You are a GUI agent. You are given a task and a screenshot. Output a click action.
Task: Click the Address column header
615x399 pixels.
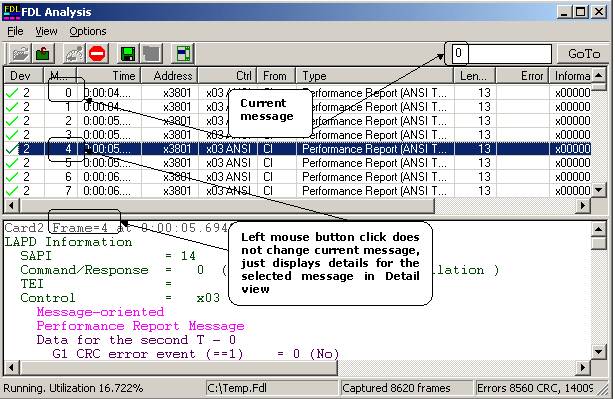pos(169,75)
